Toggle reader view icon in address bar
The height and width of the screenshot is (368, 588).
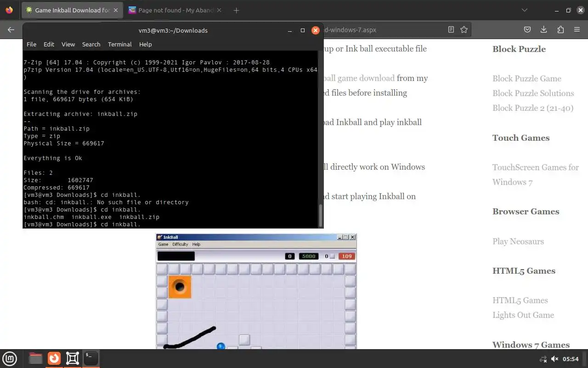pyautogui.click(x=451, y=29)
